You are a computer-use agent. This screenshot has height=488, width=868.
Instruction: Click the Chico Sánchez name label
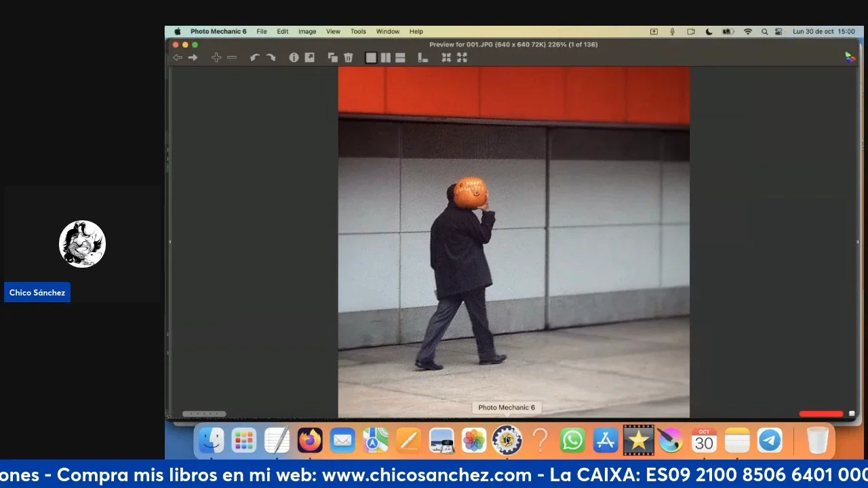(37, 293)
